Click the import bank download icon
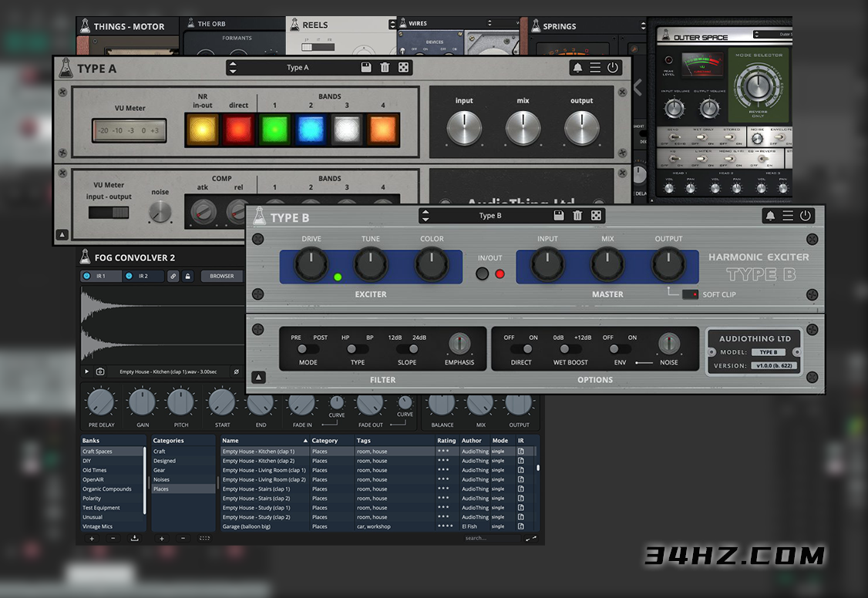The width and height of the screenshot is (868, 598). tap(135, 538)
